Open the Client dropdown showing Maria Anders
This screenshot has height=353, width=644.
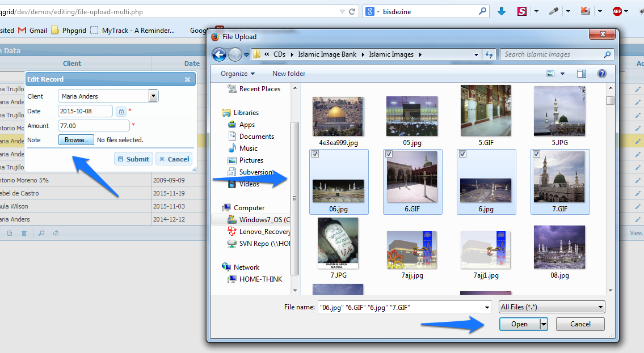(153, 96)
